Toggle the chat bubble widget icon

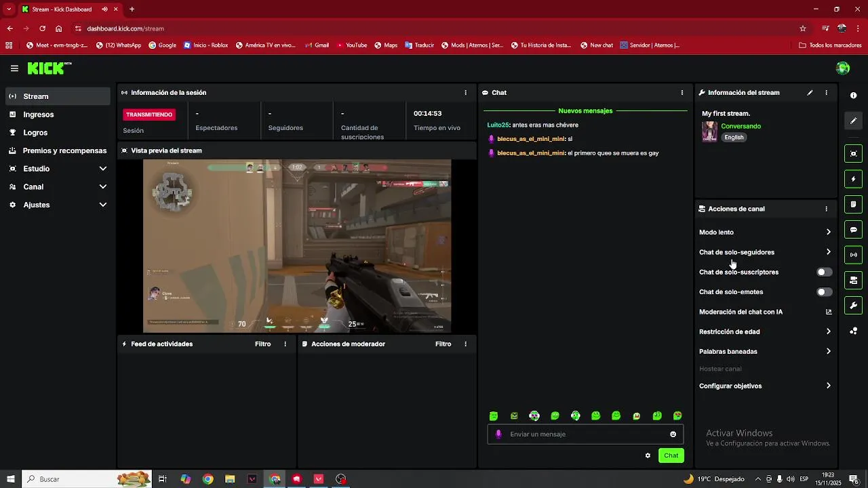853,230
